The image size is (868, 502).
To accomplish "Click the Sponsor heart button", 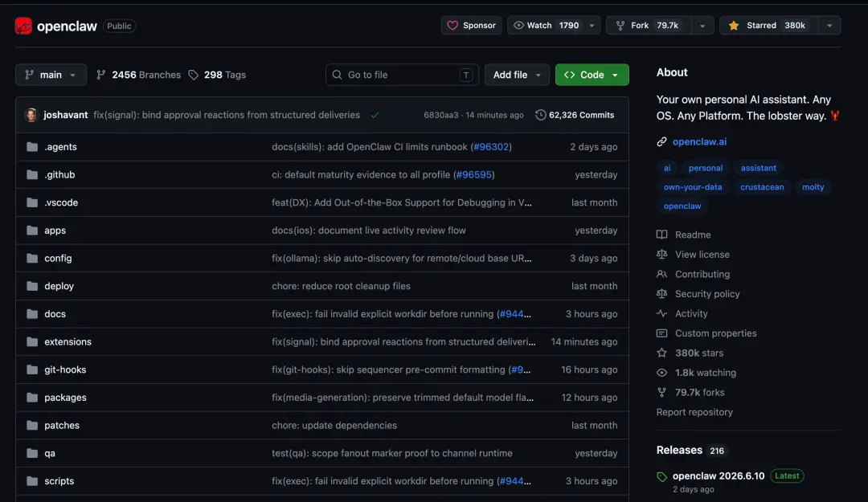I will (x=472, y=26).
